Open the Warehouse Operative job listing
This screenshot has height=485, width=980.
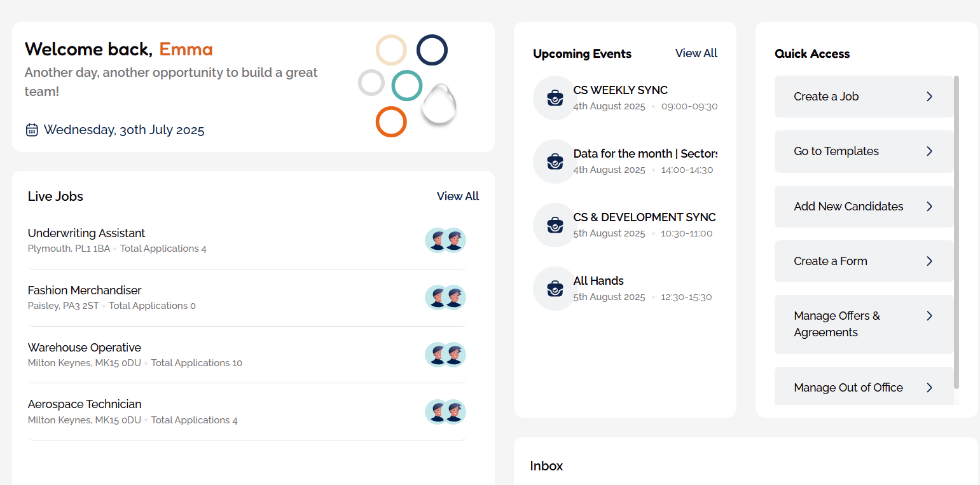pyautogui.click(x=85, y=348)
